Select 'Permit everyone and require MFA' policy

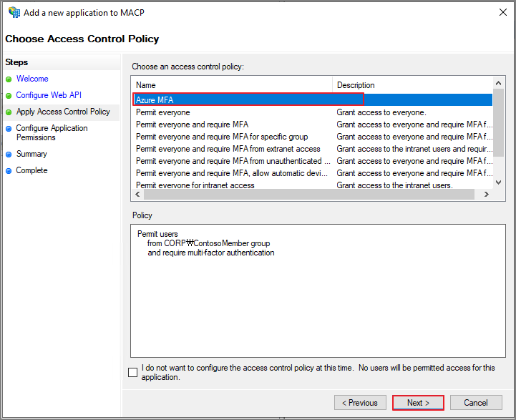[x=193, y=124]
